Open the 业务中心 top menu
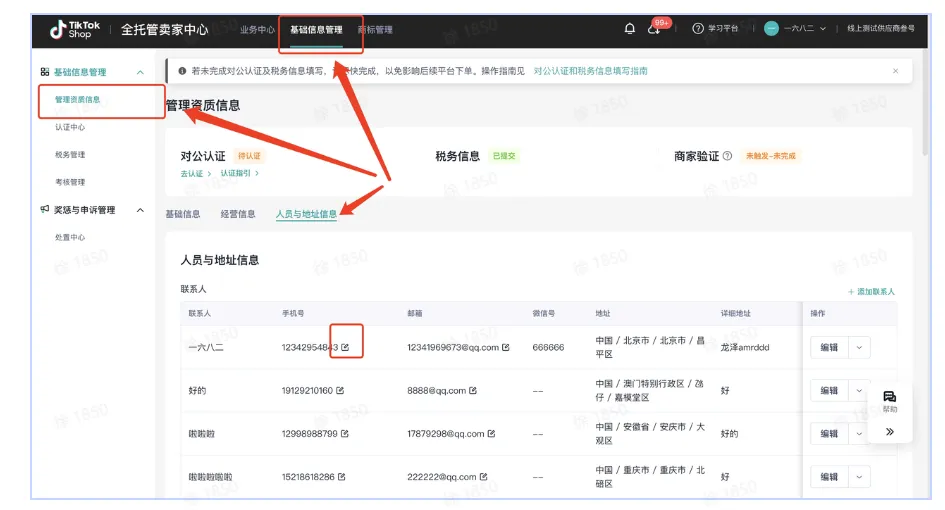This screenshot has width=945, height=510. (x=257, y=30)
